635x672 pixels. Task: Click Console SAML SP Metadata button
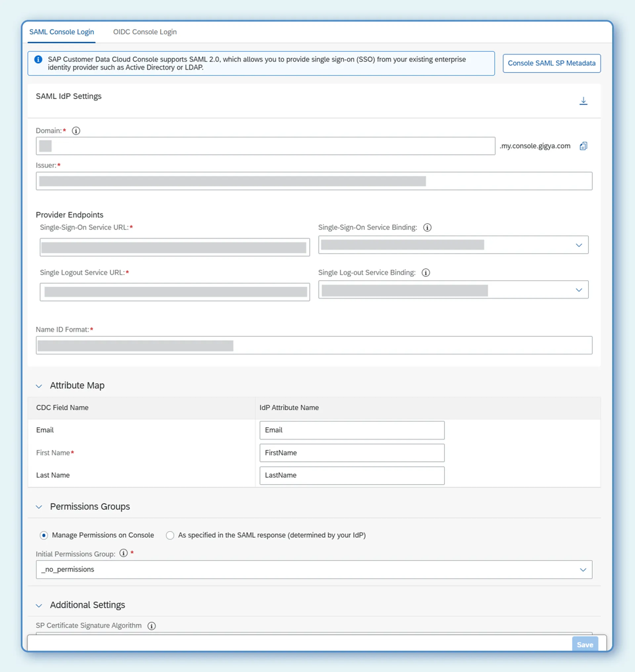pyautogui.click(x=551, y=63)
